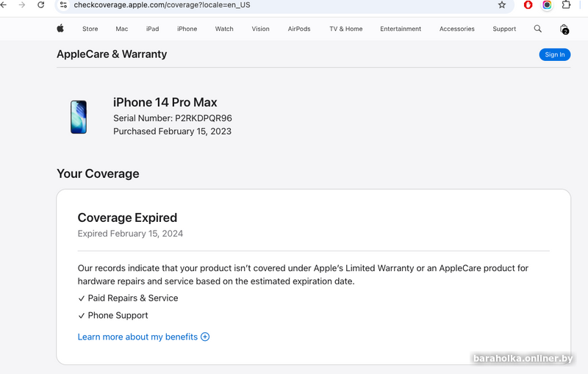The height and width of the screenshot is (374, 588).
Task: Bookmark this page with the star icon
Action: [x=502, y=4]
